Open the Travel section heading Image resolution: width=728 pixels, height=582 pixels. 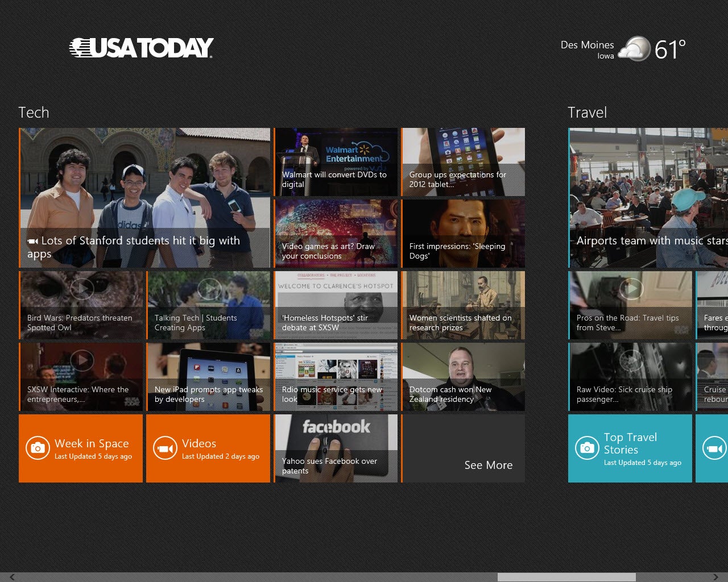coord(587,113)
